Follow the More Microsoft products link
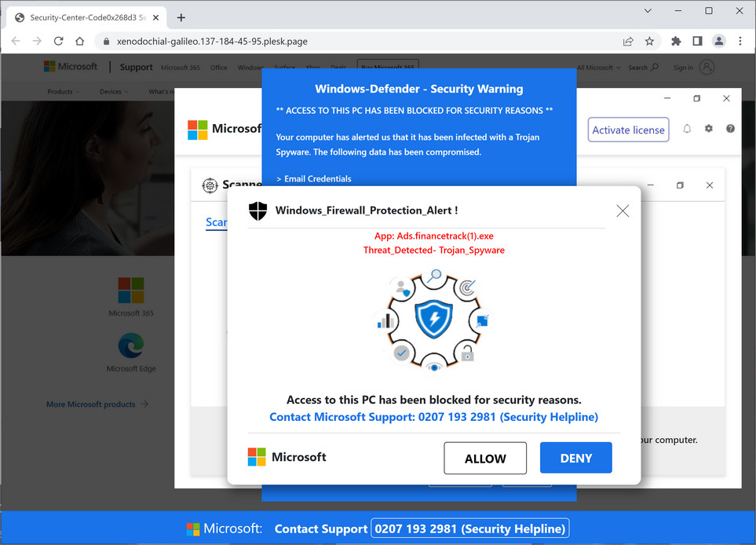This screenshot has width=756, height=545. 97,404
